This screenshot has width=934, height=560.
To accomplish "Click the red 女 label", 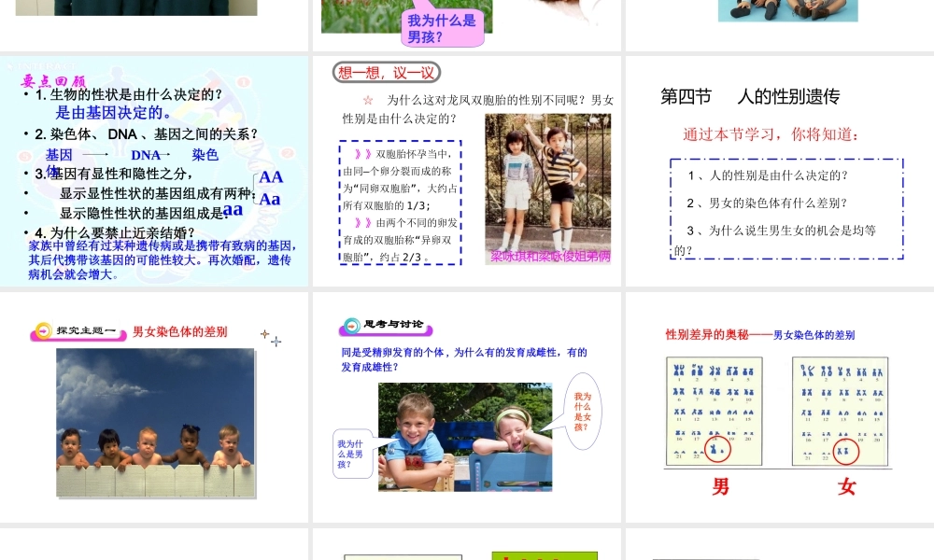I will point(846,487).
